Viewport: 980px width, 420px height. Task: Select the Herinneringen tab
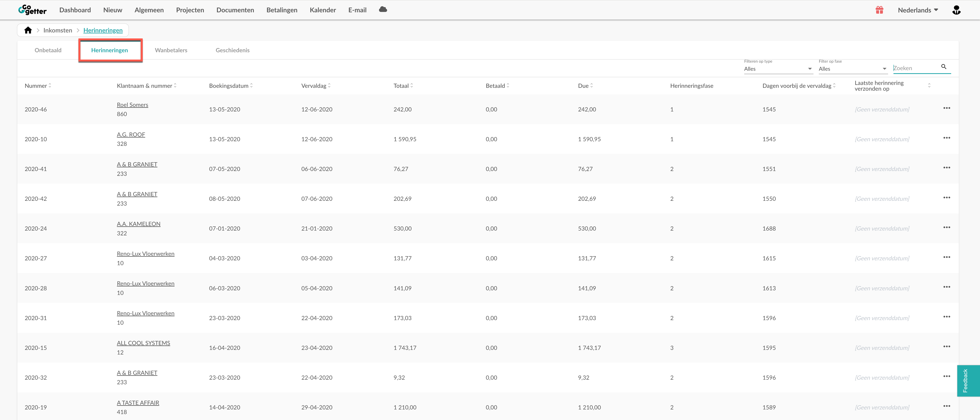pos(110,50)
